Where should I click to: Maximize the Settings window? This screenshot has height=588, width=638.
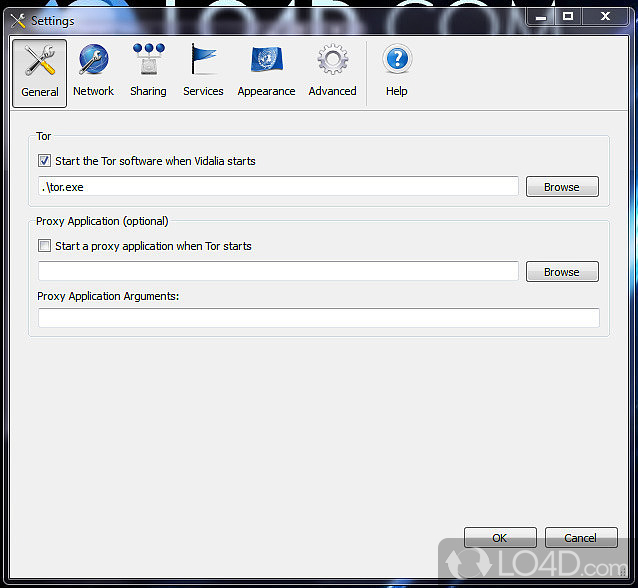568,17
